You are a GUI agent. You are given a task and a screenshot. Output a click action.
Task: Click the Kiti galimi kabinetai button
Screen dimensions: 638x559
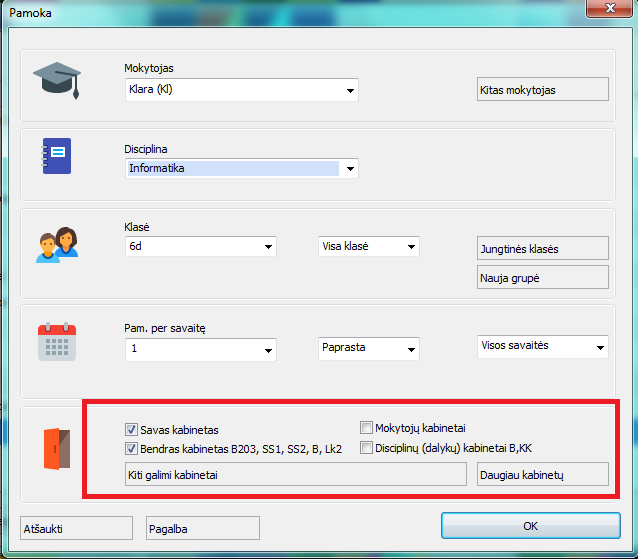click(x=295, y=474)
